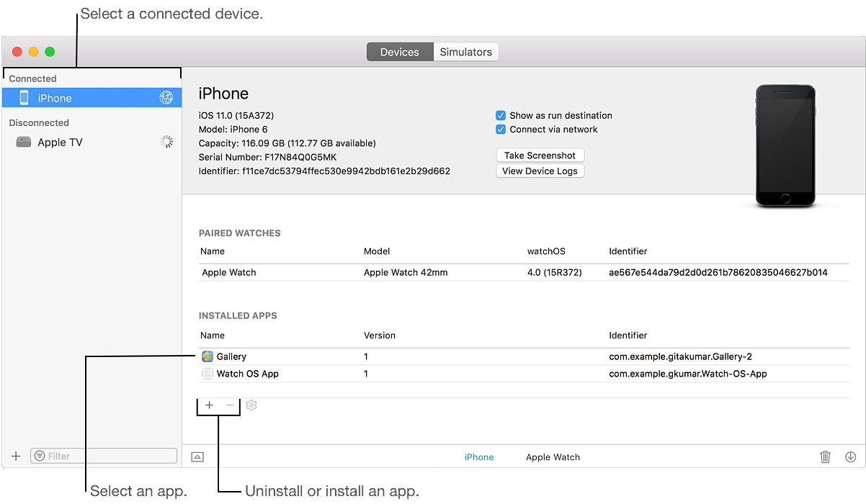This screenshot has width=866, height=504.
Task: Click Model column header in Paired Watches
Action: [x=377, y=251]
